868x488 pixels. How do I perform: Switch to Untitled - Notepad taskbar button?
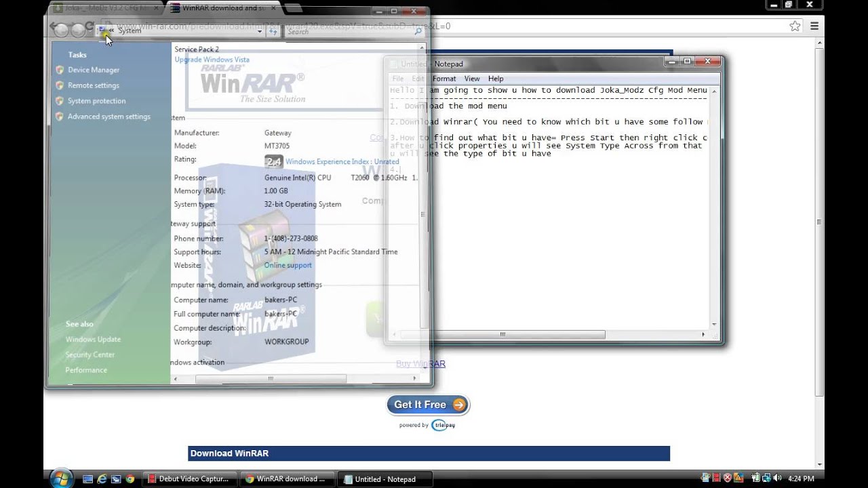(x=384, y=479)
